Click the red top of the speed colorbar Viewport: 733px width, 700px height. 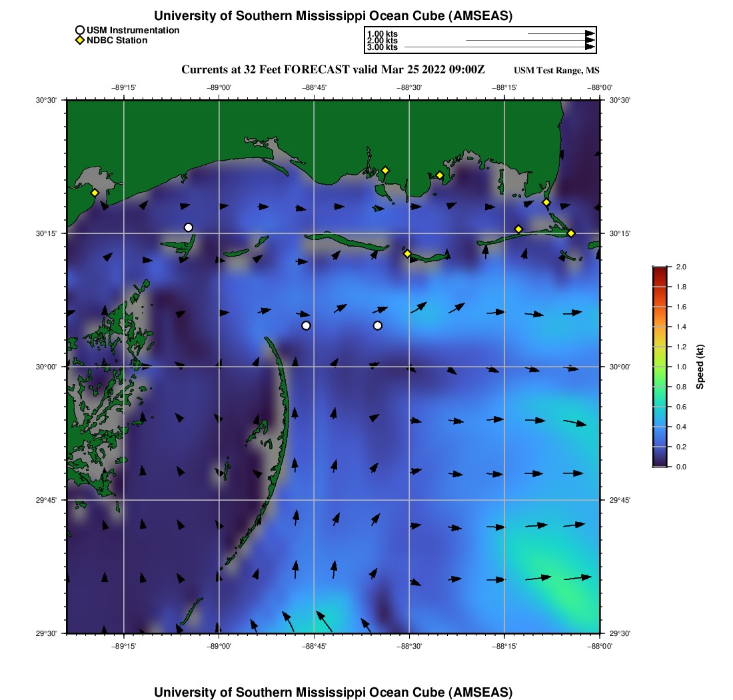(x=659, y=270)
